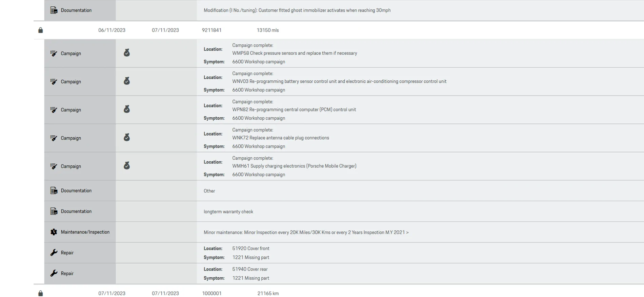Click the lock icon beside the 21165 km visit
Viewport: 644px width, 297px height.
(40, 293)
